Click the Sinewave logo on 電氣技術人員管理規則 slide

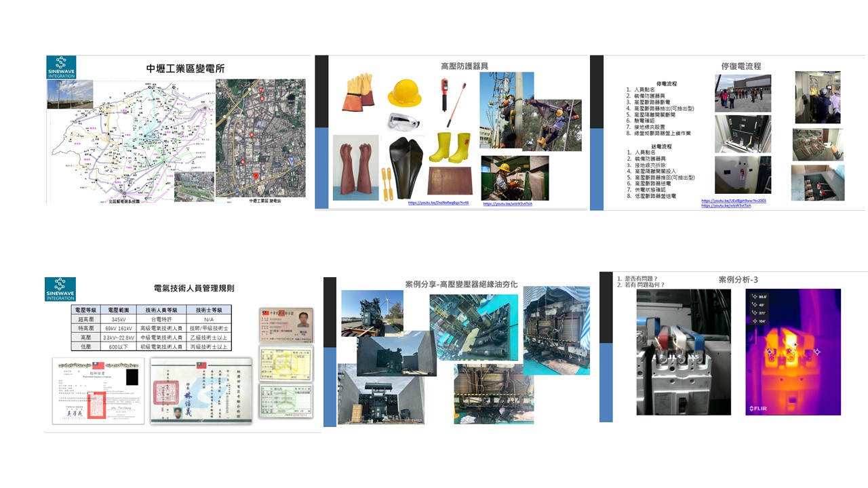point(60,289)
